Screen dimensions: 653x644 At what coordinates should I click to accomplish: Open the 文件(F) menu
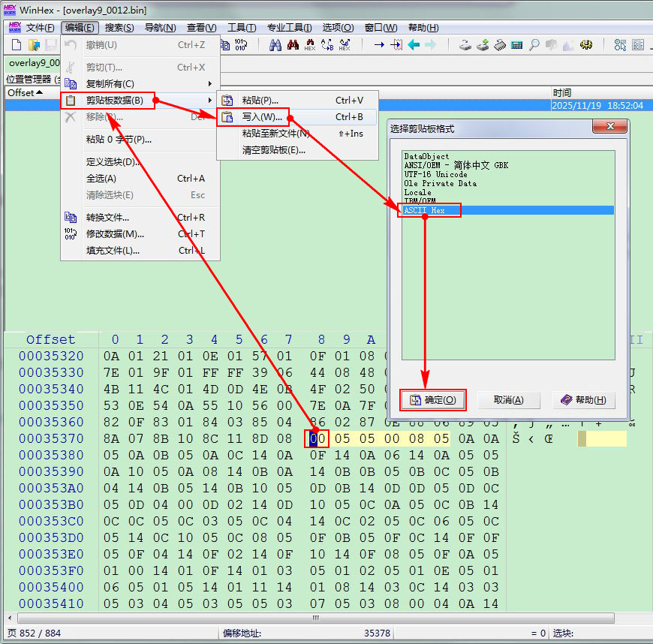click(x=40, y=28)
